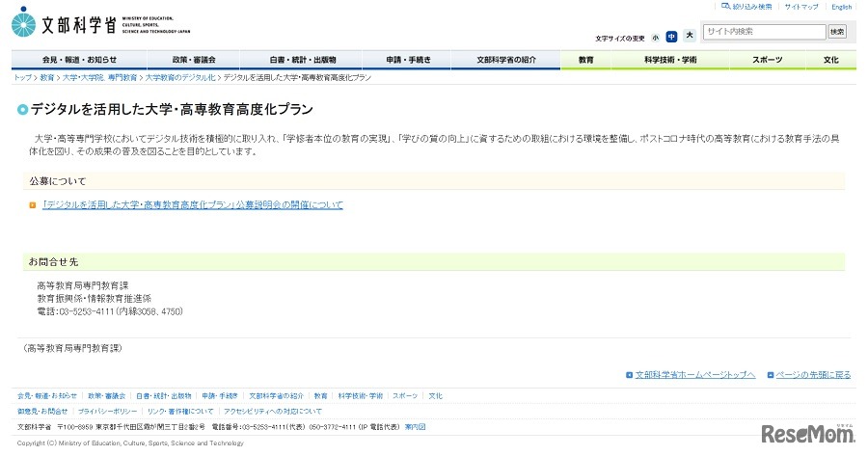Viewport: 868px width, 456px height.
Task: Open the 申請・手続き menu
Action: [407, 59]
